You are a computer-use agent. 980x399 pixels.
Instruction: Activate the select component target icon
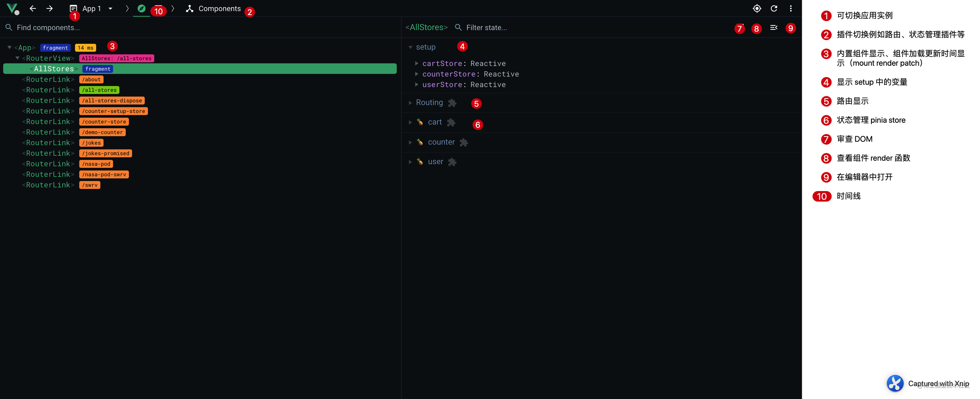pyautogui.click(x=757, y=8)
